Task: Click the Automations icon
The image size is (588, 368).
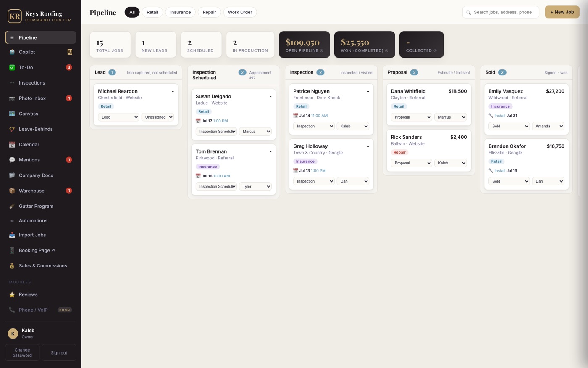Action: (12, 221)
